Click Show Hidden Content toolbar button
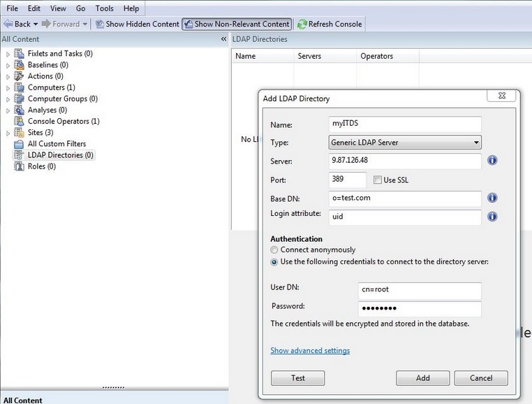532x404 pixels. click(x=137, y=24)
